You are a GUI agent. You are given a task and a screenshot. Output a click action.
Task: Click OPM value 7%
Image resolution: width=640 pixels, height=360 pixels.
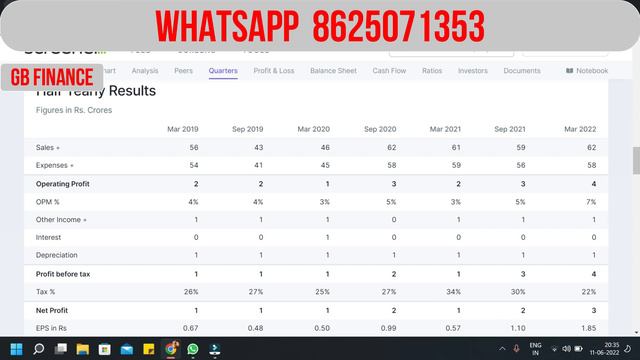pyautogui.click(x=591, y=202)
